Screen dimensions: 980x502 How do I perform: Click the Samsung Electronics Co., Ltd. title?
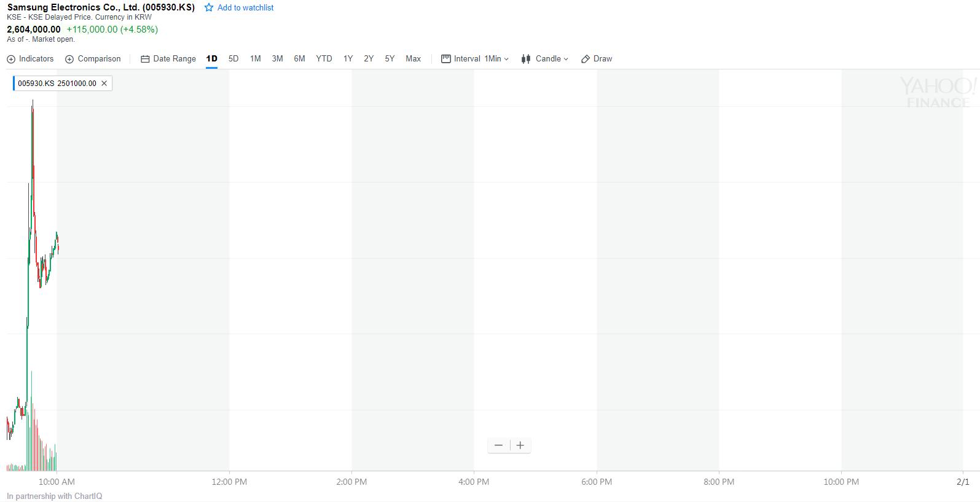click(x=101, y=7)
